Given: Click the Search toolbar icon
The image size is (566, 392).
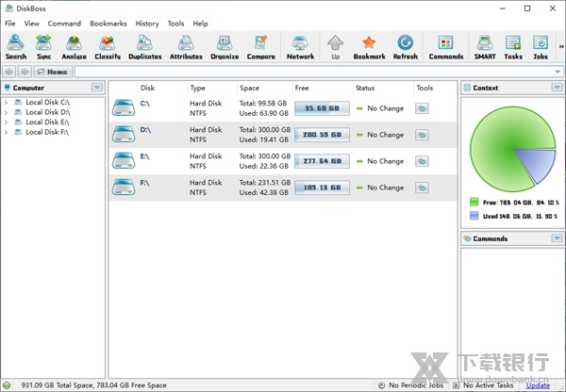Looking at the screenshot, I should pyautogui.click(x=16, y=46).
